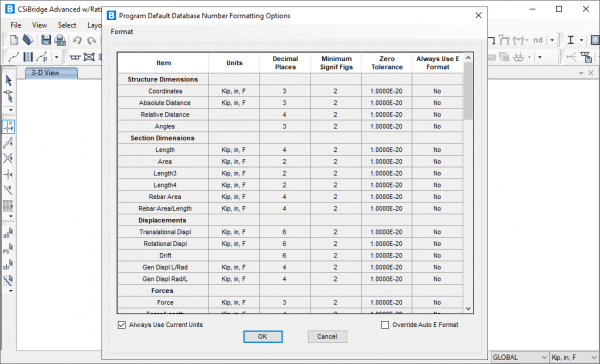
Task: Click the Print icon in toolbar
Action: click(x=60, y=40)
